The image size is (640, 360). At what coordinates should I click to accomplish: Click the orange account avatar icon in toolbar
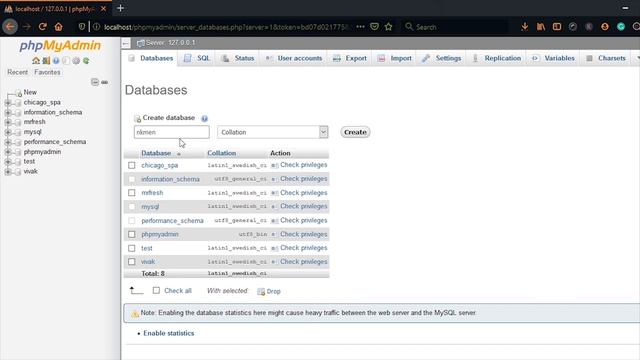click(x=605, y=27)
